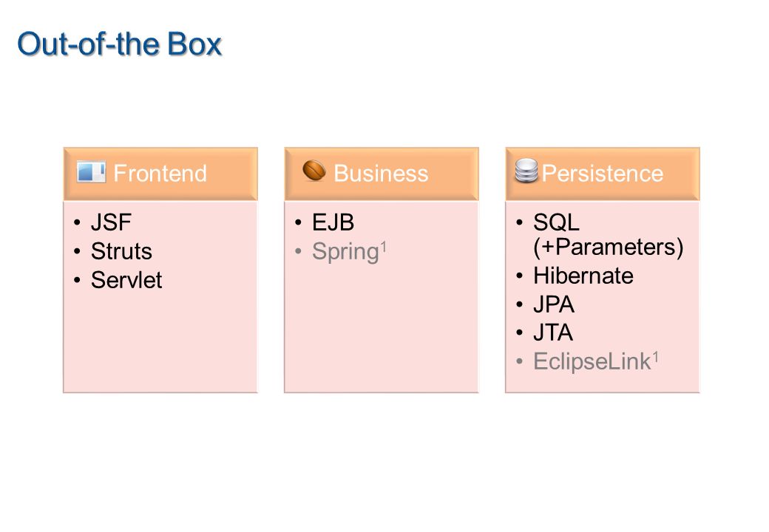Click the JSF bullet item
Viewport: 769px width, 532px height.
[x=111, y=222]
